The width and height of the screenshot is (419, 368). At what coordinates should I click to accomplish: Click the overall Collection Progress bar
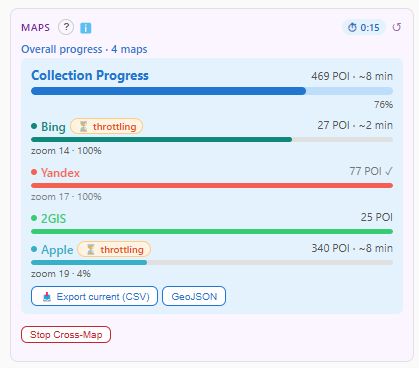pyautogui.click(x=212, y=91)
